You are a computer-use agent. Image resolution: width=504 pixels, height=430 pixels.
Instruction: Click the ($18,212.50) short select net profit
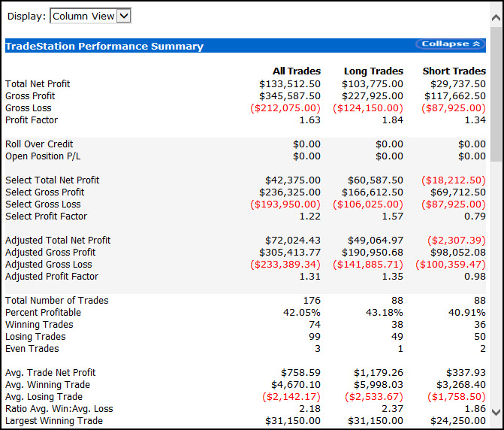point(454,180)
